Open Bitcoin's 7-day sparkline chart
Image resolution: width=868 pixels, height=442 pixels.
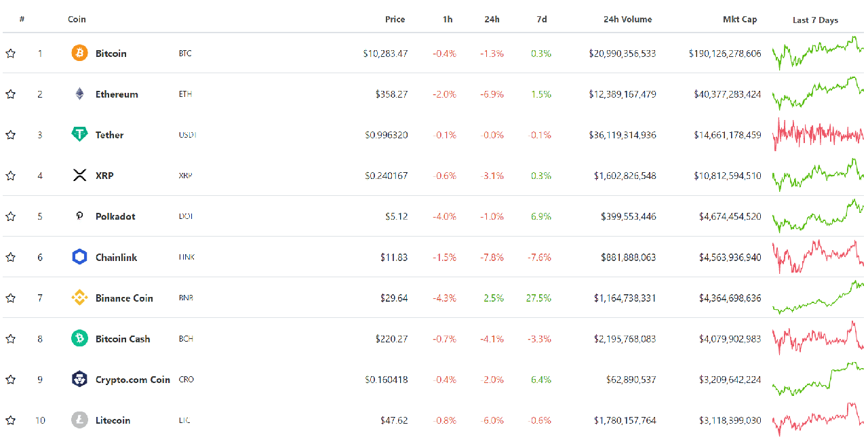click(818, 53)
